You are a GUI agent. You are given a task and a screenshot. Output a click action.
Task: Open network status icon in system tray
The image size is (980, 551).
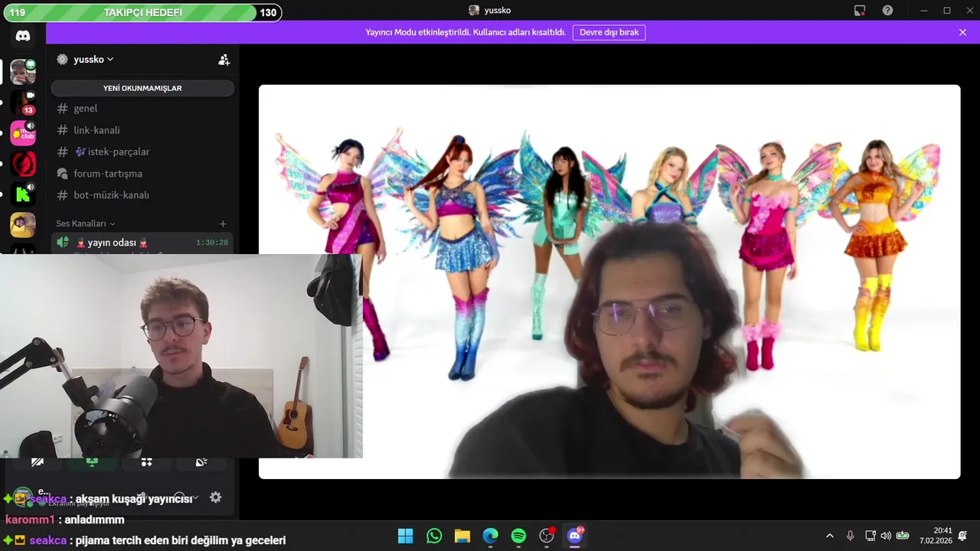871,536
